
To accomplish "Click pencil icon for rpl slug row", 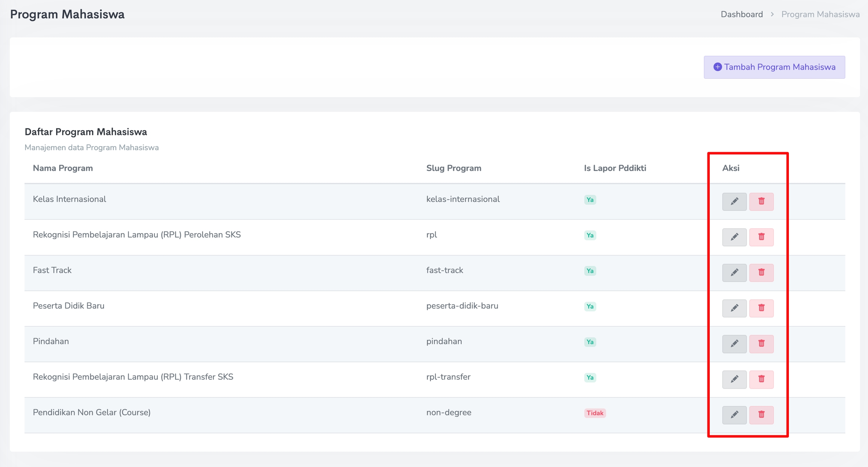I will coord(734,237).
